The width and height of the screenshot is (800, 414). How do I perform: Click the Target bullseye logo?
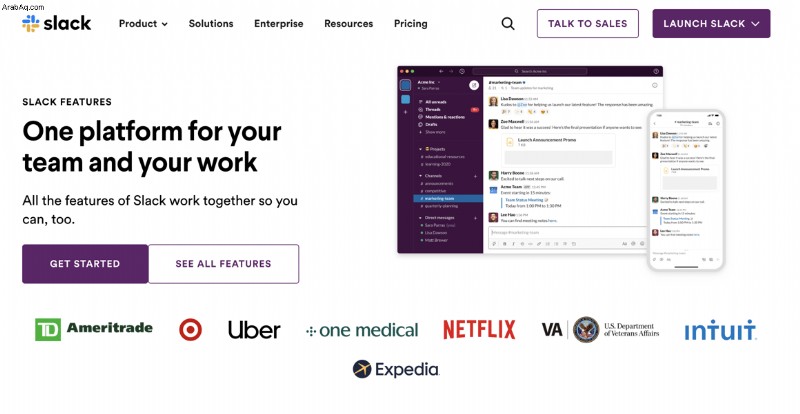click(190, 330)
